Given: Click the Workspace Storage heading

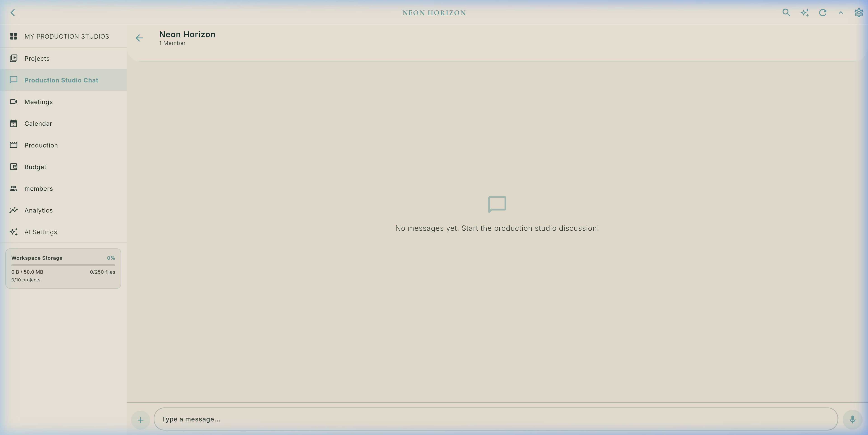Looking at the screenshot, I should (x=37, y=258).
